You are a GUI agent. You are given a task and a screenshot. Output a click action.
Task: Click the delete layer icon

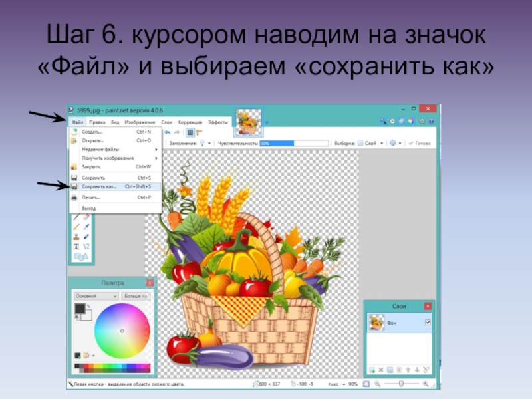click(x=382, y=369)
